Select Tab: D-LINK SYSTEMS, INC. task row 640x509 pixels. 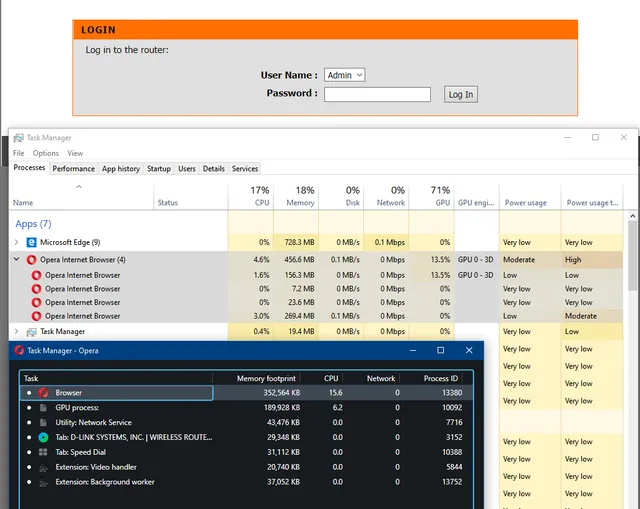(247, 437)
